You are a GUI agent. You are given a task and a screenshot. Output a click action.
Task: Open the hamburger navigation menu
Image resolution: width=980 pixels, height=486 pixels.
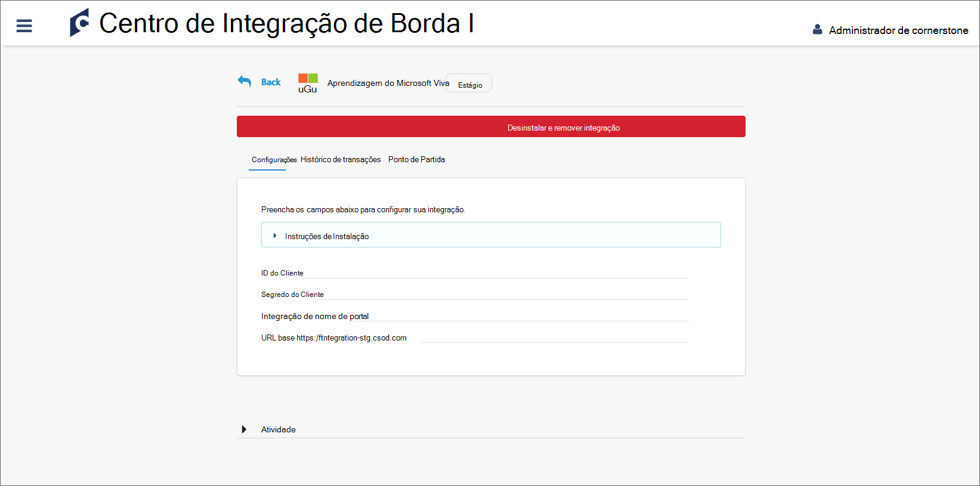click(x=24, y=26)
